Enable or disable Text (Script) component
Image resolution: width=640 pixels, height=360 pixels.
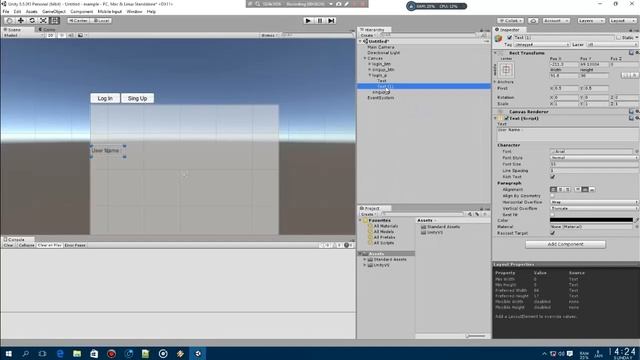point(507,118)
